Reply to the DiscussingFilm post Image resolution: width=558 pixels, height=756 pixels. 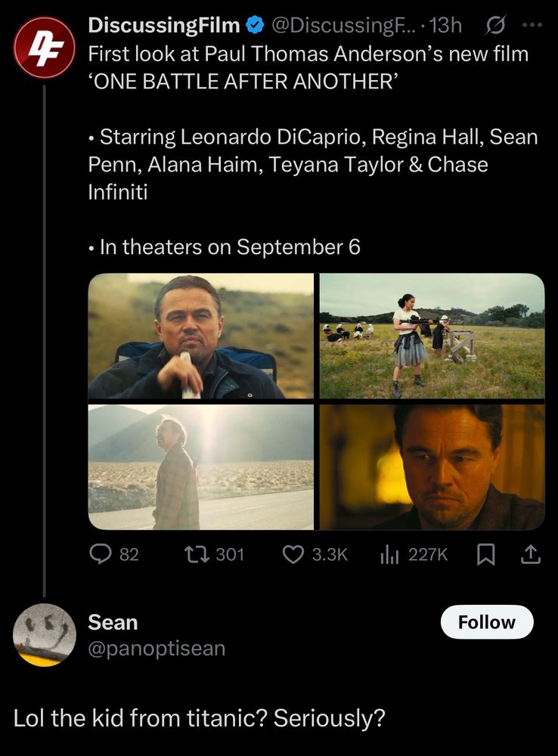point(101,555)
